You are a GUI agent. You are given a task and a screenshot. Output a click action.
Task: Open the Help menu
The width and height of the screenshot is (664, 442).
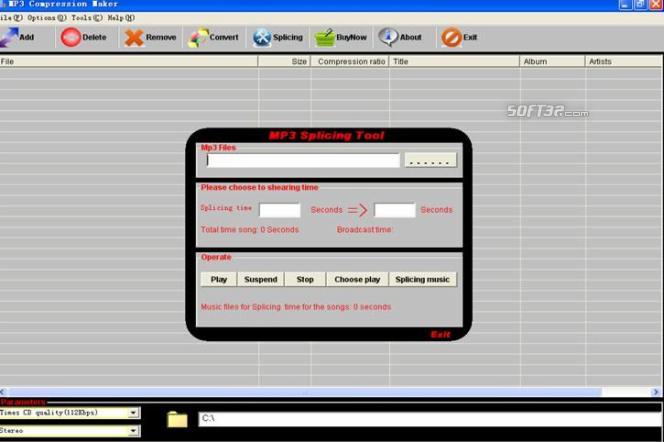pos(121,18)
